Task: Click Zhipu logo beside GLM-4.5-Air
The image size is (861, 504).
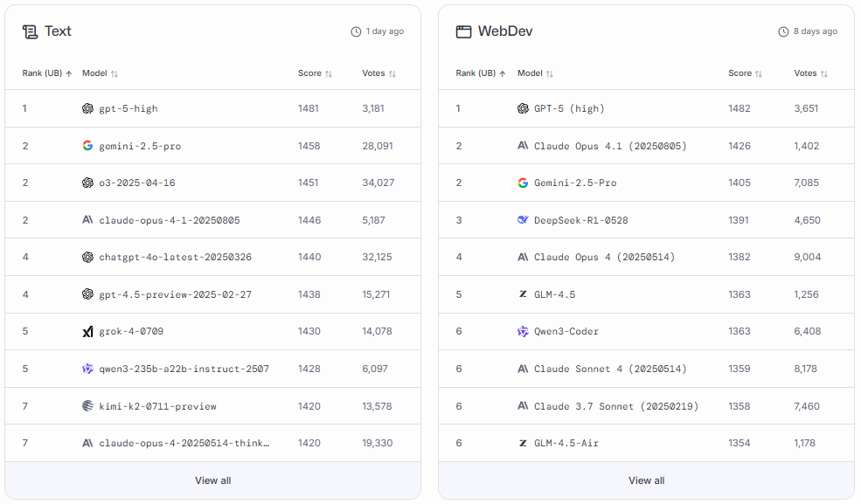Action: (x=523, y=443)
